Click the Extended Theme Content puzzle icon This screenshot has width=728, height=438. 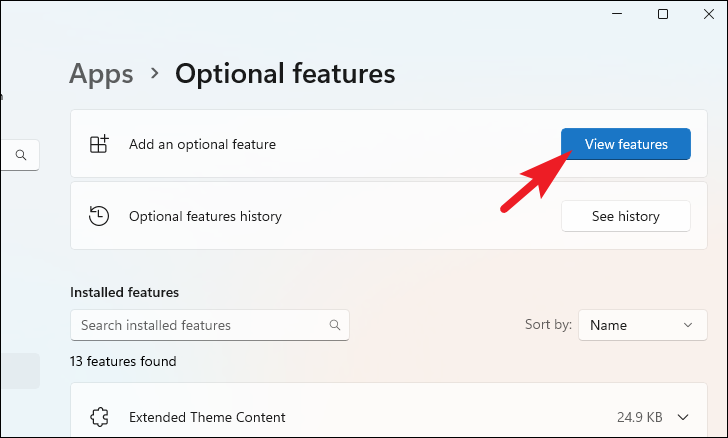click(98, 417)
